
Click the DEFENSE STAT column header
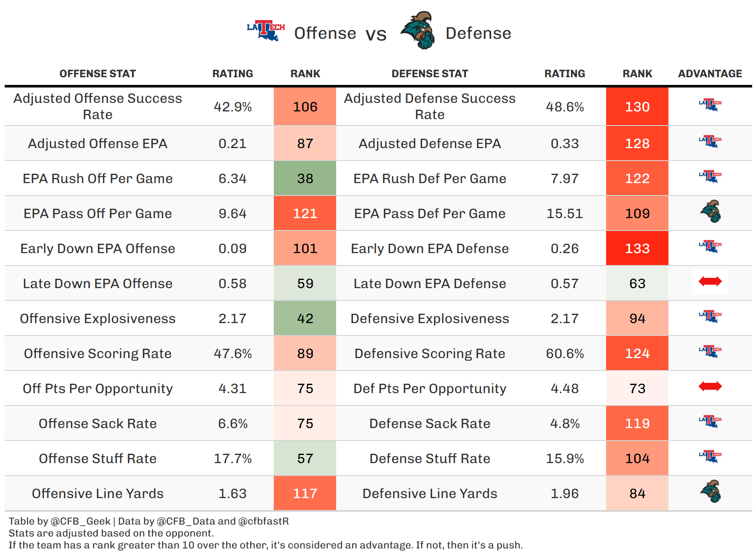point(430,74)
